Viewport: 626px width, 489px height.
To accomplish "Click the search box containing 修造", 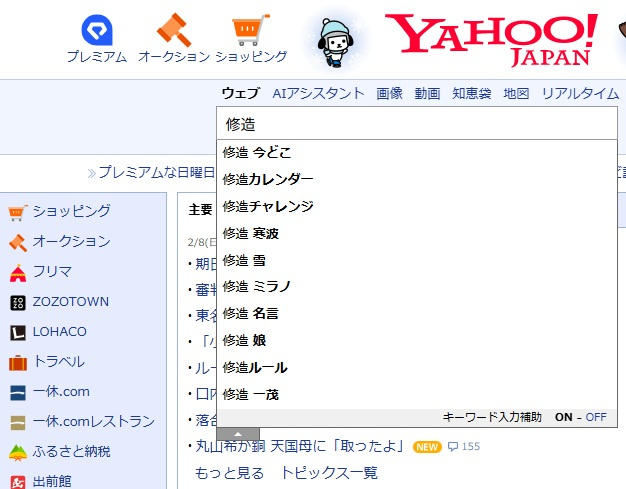I will click(x=416, y=124).
